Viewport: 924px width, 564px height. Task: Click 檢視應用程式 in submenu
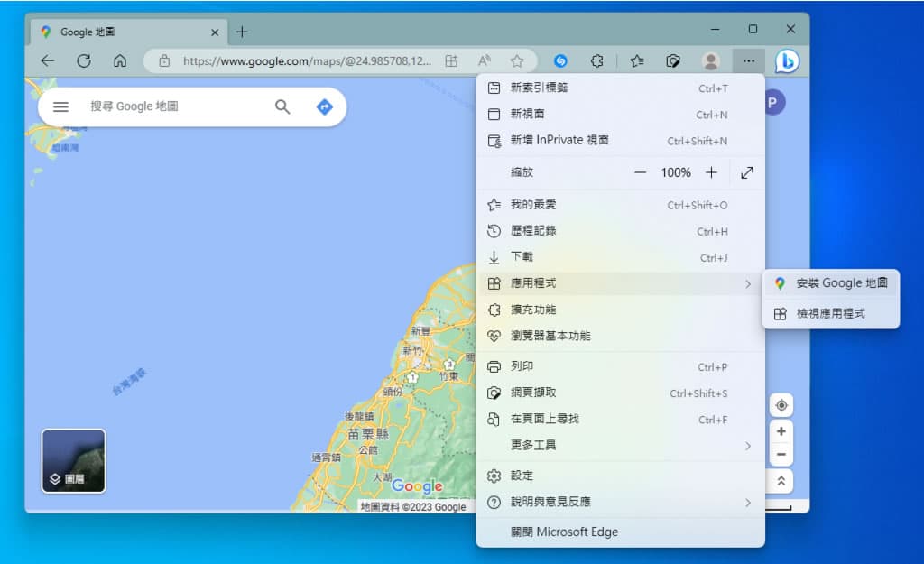[831, 313]
